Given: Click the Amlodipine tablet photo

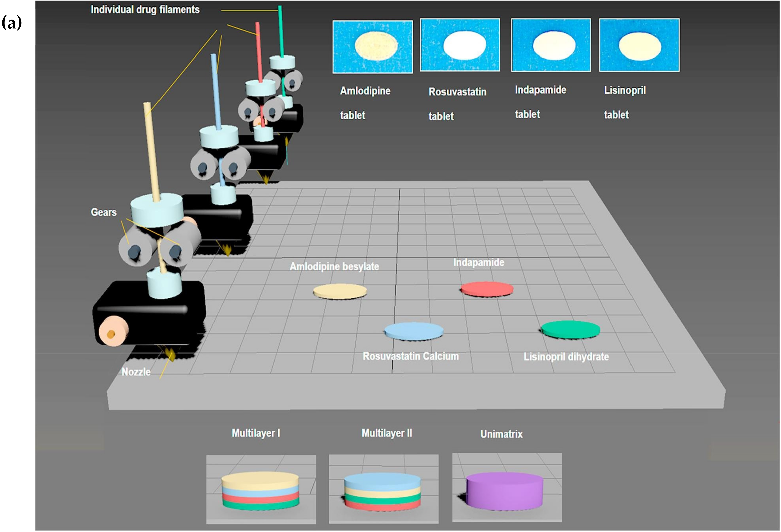Looking at the screenshot, I should coord(373,47).
